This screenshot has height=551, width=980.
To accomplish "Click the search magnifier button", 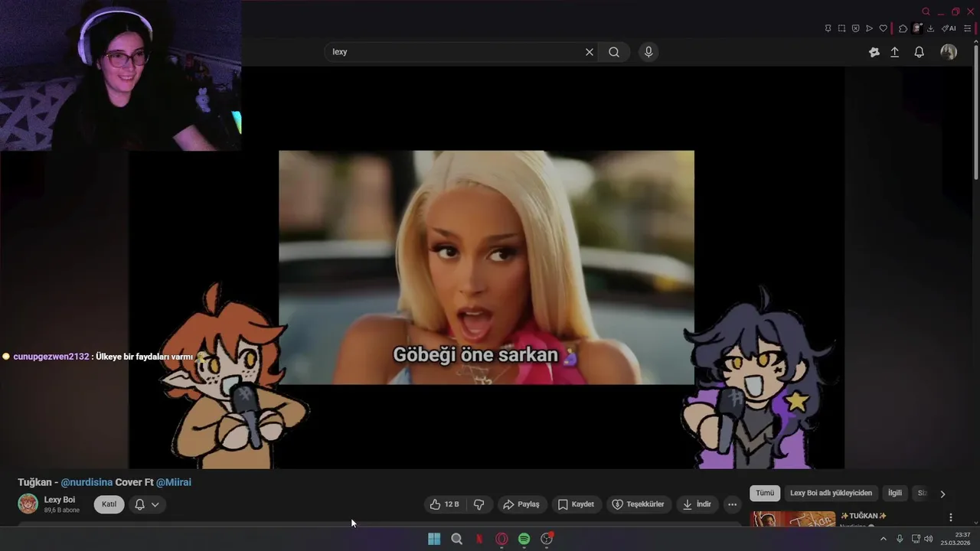I will (614, 52).
